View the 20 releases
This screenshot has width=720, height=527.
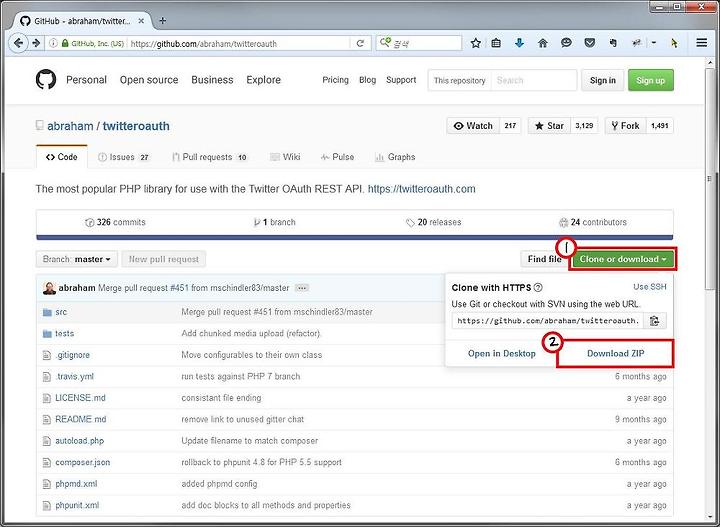[433, 222]
